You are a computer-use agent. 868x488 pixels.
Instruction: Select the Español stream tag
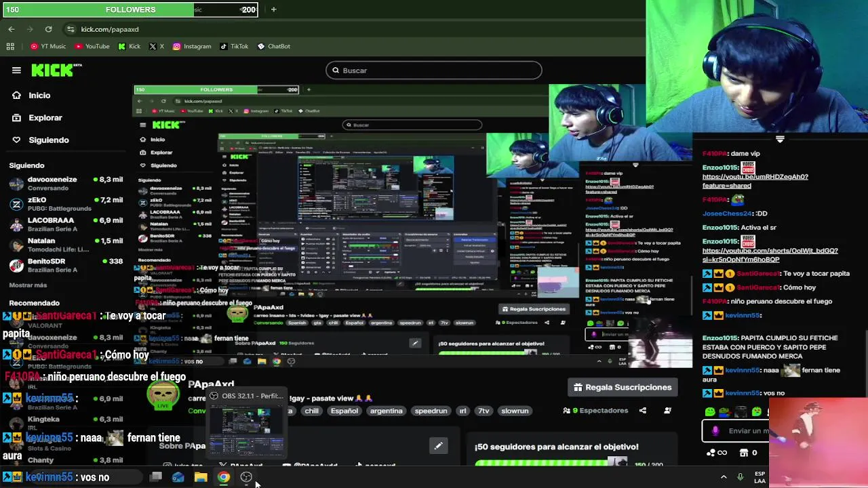(344, 411)
